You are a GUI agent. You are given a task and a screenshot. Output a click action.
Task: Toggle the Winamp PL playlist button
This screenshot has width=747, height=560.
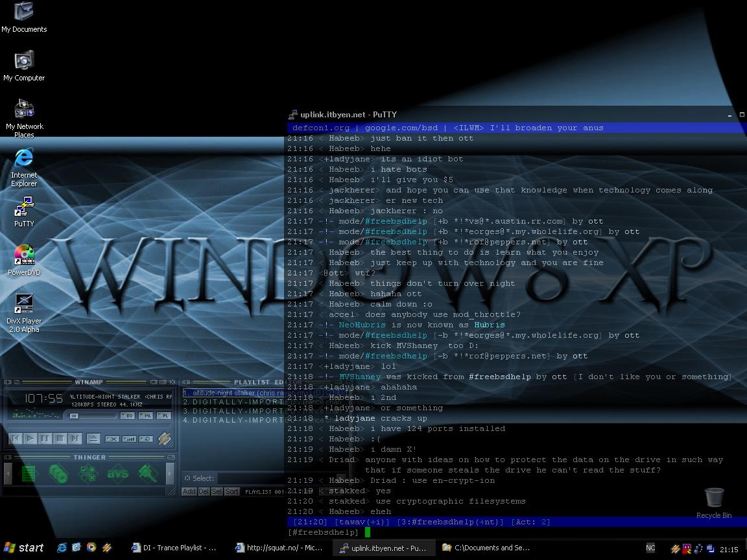pos(164,415)
